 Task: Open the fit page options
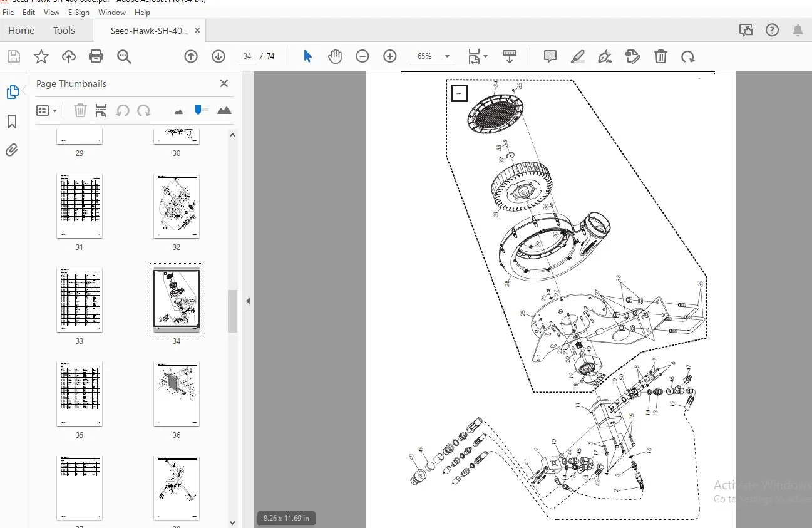[x=478, y=56]
